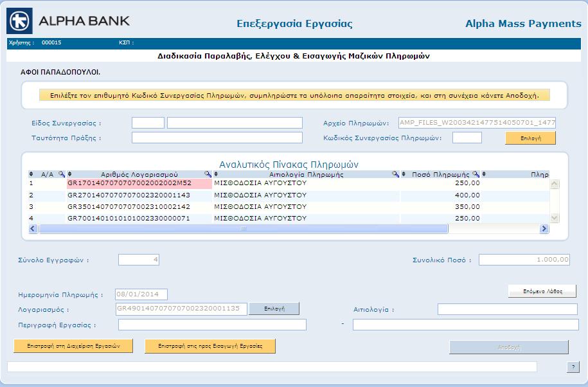The width and height of the screenshot is (588, 387).
Task: Select the highlighted account GR1701407070707002002002M52
Action: click(139, 183)
